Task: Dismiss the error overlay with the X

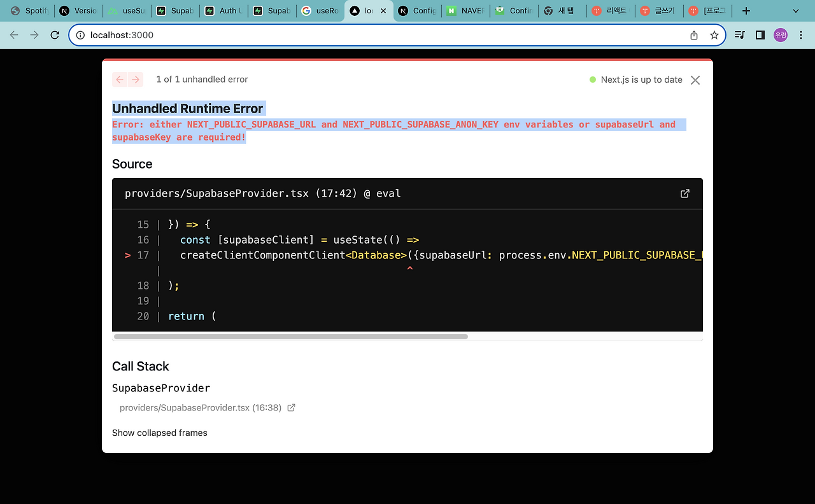Action: pyautogui.click(x=695, y=80)
